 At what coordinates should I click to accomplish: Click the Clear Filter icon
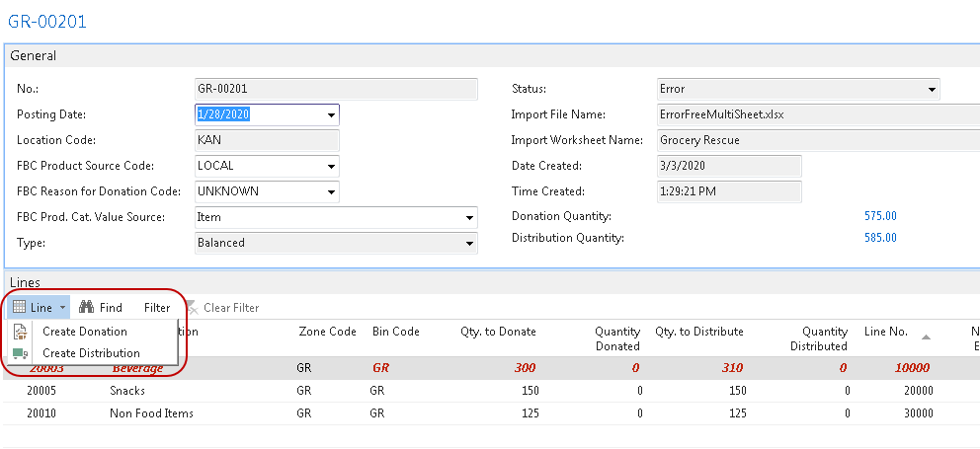192,308
